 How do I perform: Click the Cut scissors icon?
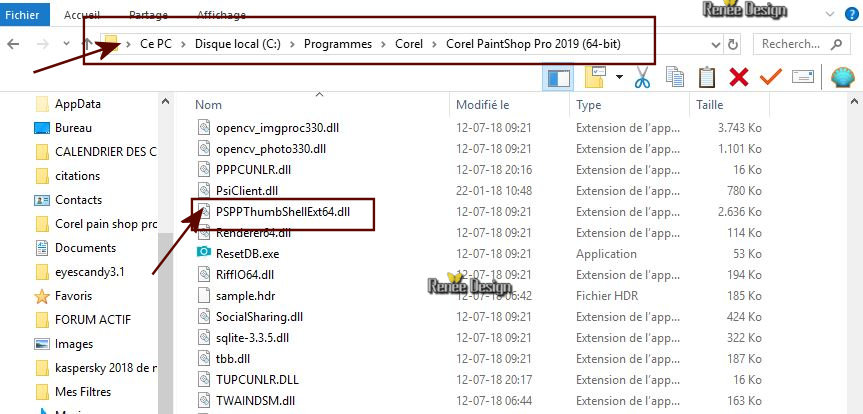[642, 77]
